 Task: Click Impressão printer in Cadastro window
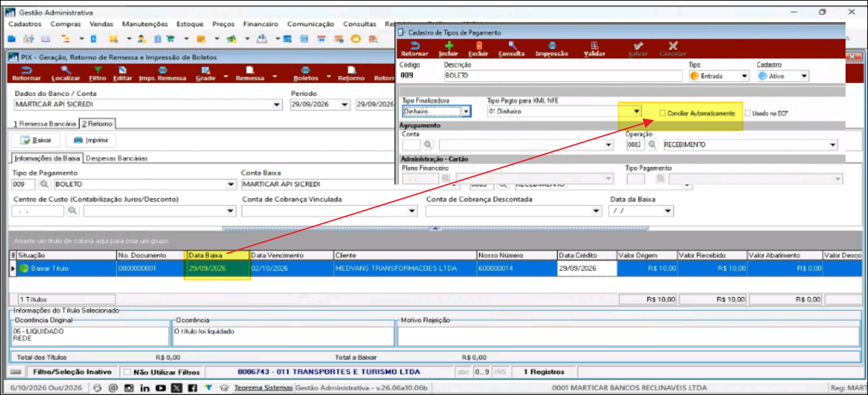point(551,46)
